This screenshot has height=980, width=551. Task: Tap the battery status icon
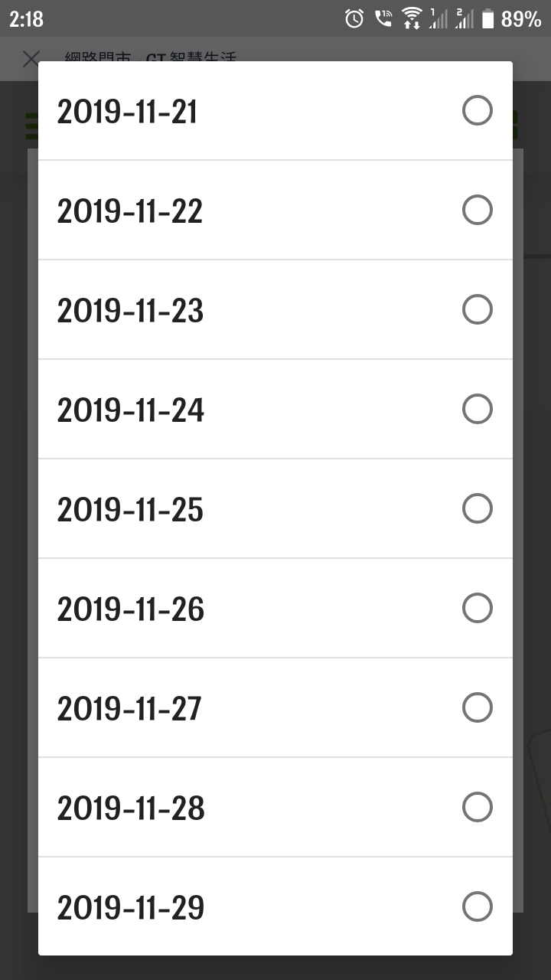(488, 19)
